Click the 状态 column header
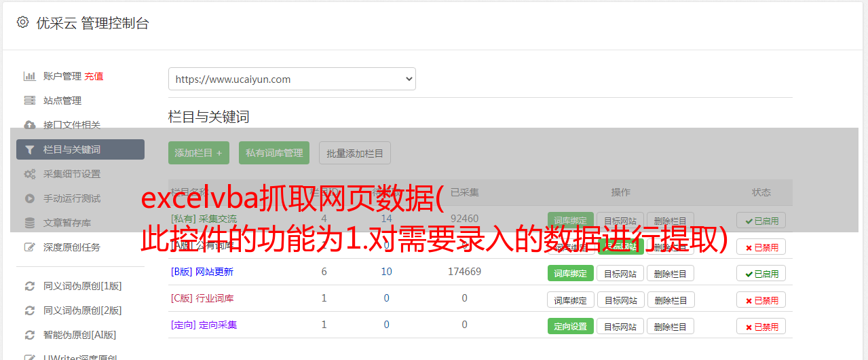This screenshot has width=868, height=360. click(x=761, y=192)
